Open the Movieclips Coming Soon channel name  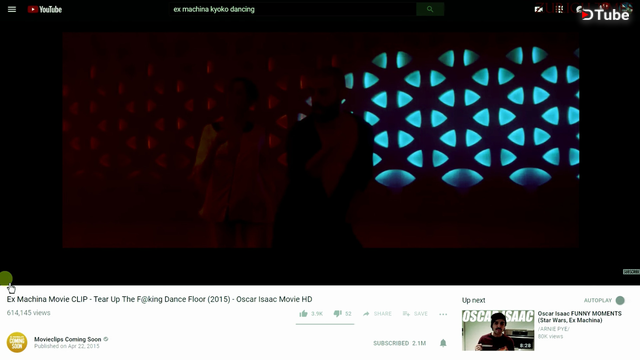tap(67, 339)
